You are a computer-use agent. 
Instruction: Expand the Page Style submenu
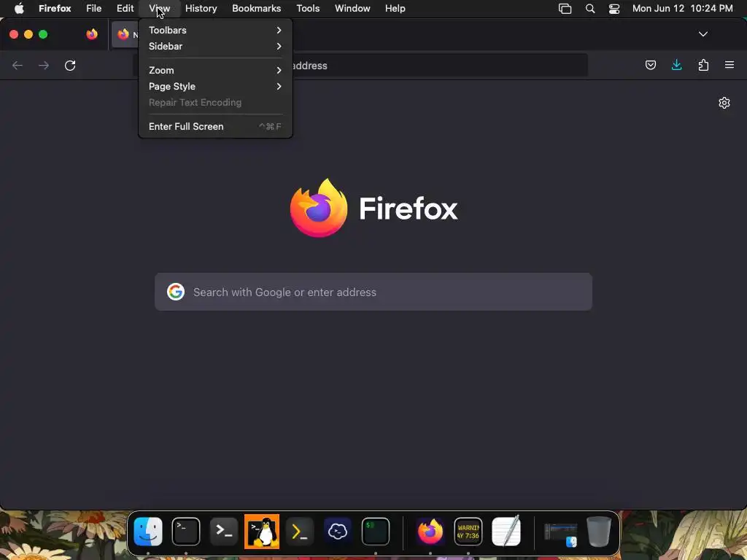215,86
